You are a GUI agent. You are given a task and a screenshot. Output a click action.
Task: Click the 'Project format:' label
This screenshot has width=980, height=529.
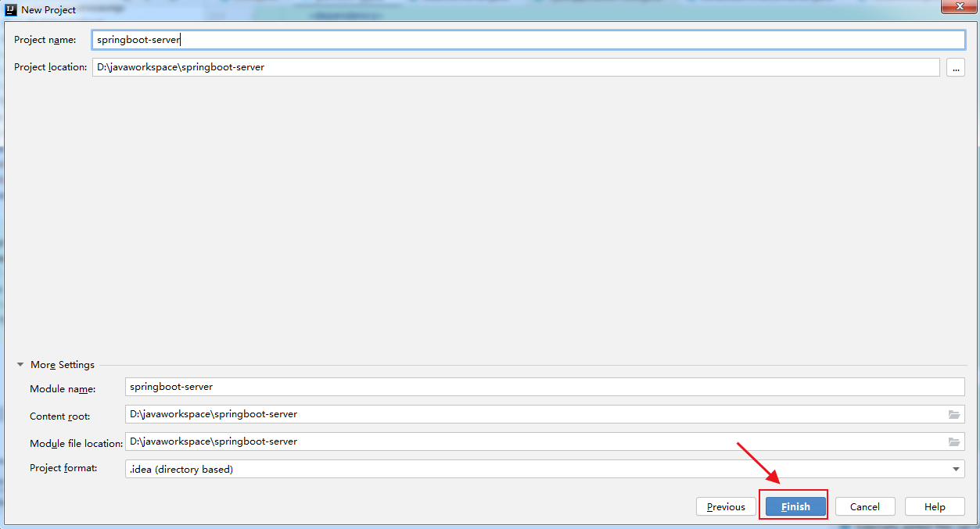[63, 468]
